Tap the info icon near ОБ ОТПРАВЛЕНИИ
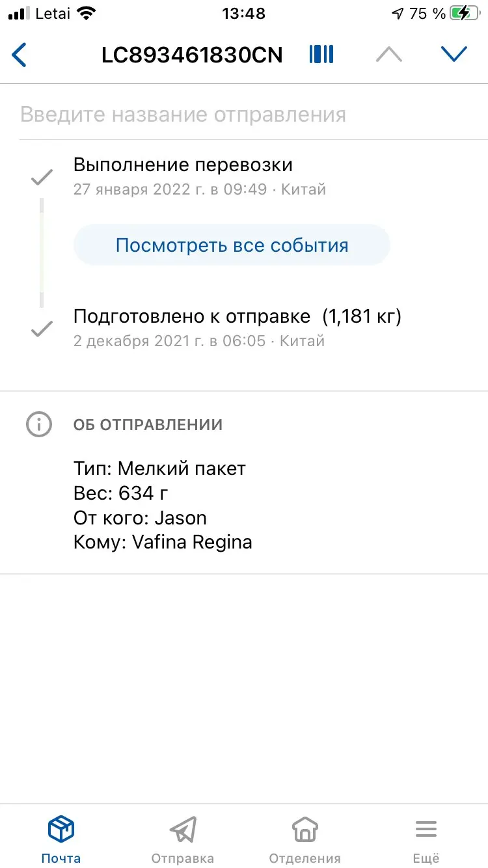The image size is (488, 868). (x=38, y=424)
